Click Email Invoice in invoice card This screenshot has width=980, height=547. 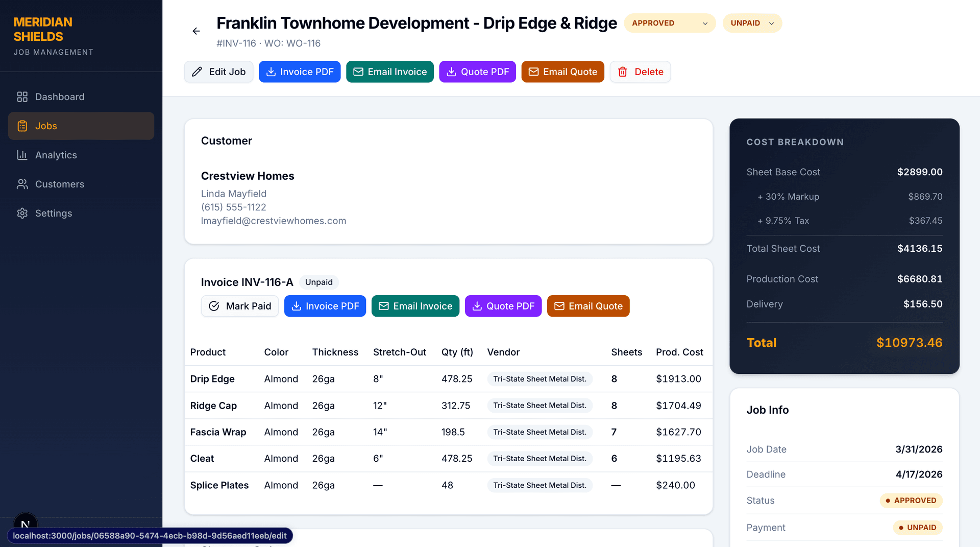click(415, 306)
